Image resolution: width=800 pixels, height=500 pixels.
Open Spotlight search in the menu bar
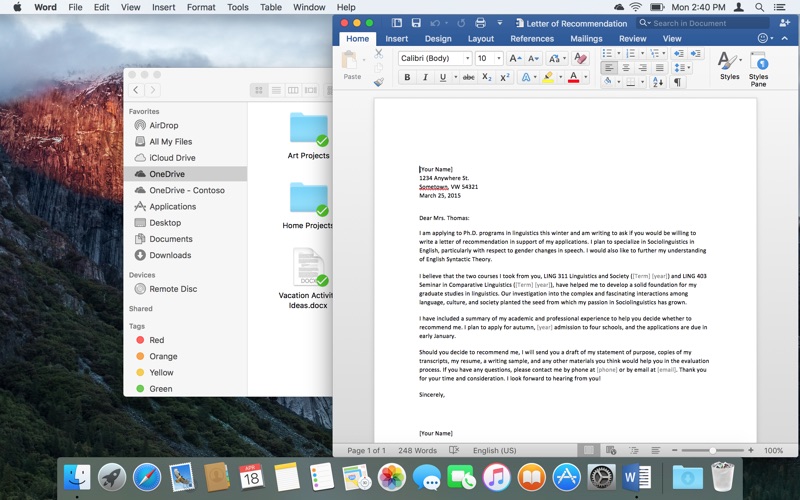[759, 7]
